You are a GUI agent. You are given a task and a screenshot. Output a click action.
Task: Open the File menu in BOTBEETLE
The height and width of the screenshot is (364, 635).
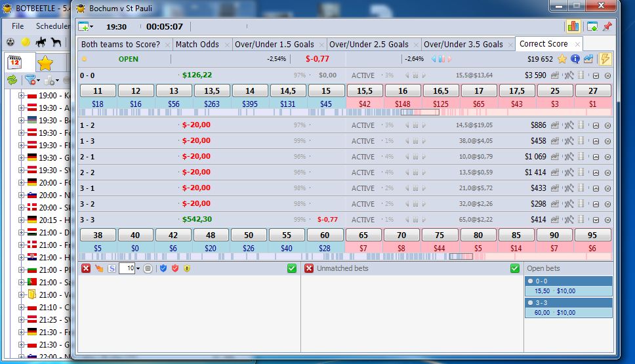[18, 26]
